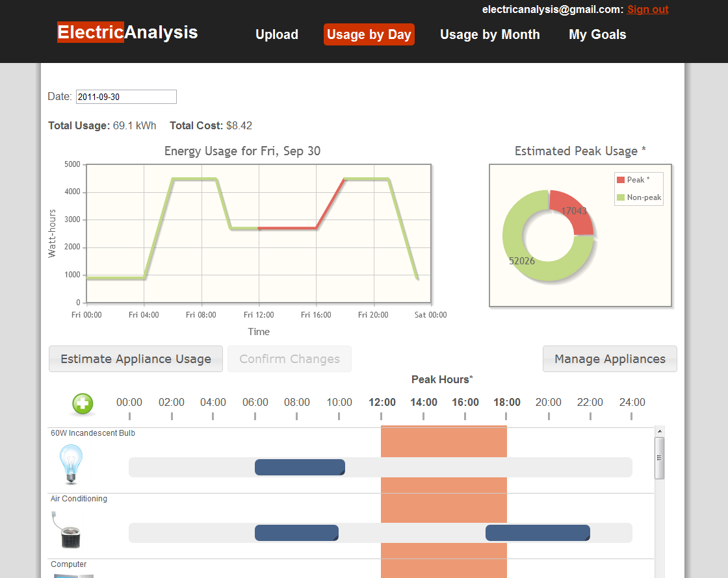Click the Energy Usage for Fri, Sep 30 title

(x=242, y=151)
